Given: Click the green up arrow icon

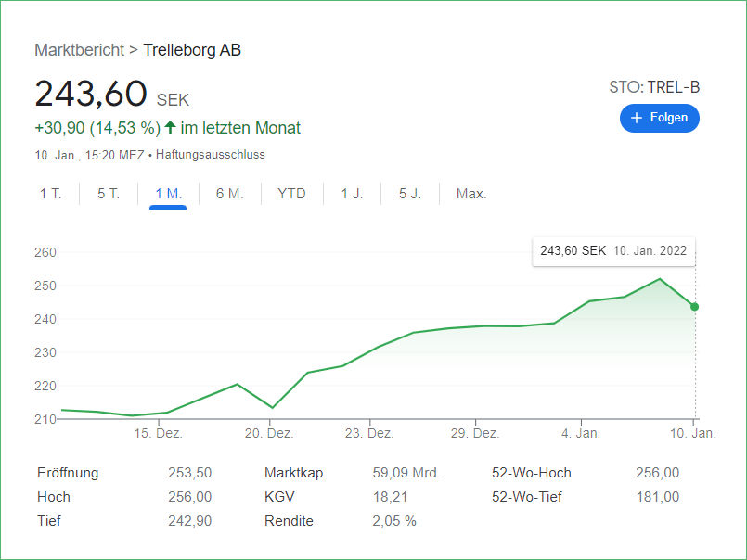Looking at the screenshot, I should [170, 127].
